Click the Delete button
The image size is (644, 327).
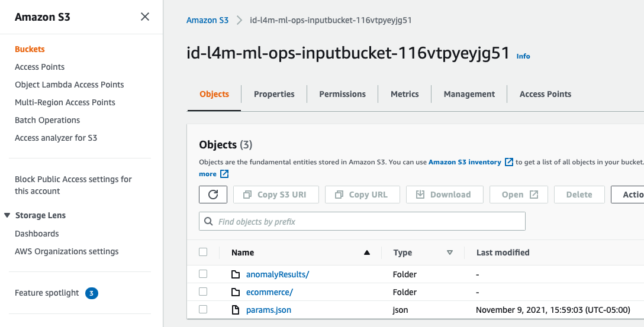coord(579,195)
